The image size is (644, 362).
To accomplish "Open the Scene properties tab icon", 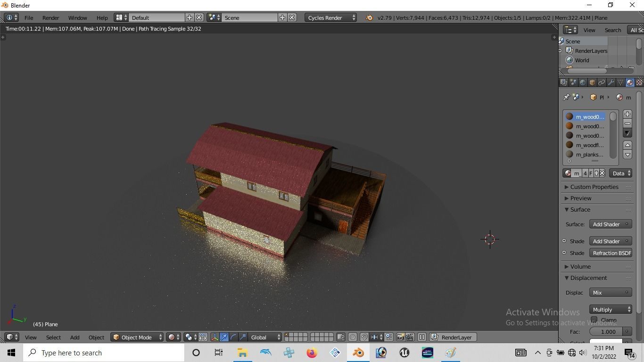I will [573, 82].
